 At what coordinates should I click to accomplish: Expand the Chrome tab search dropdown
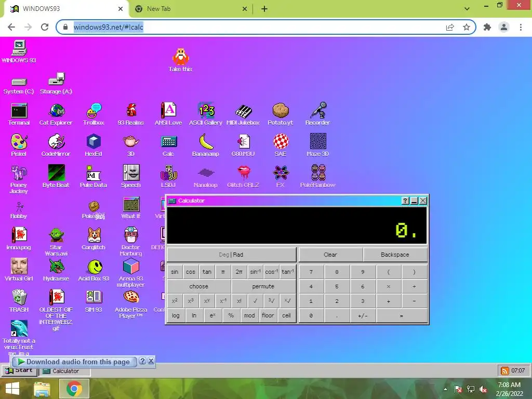467,9
